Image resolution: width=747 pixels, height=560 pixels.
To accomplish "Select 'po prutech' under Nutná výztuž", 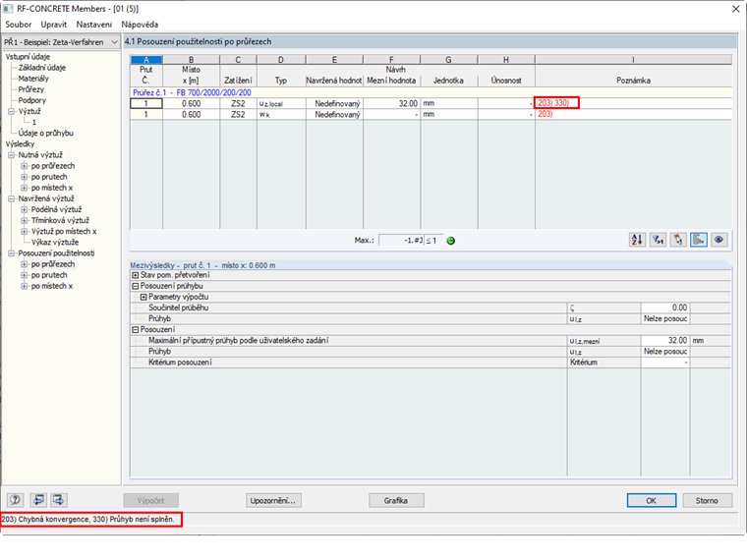I will [49, 177].
